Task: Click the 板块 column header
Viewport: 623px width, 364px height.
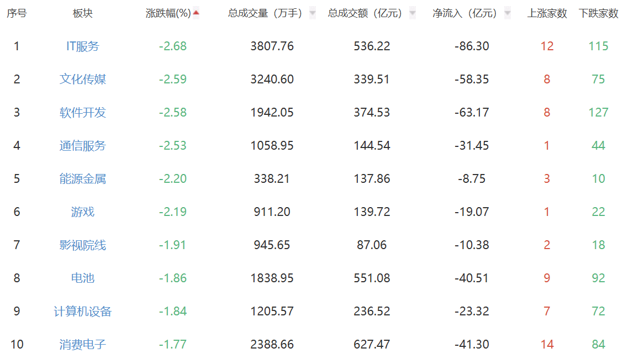Action: pos(83,13)
